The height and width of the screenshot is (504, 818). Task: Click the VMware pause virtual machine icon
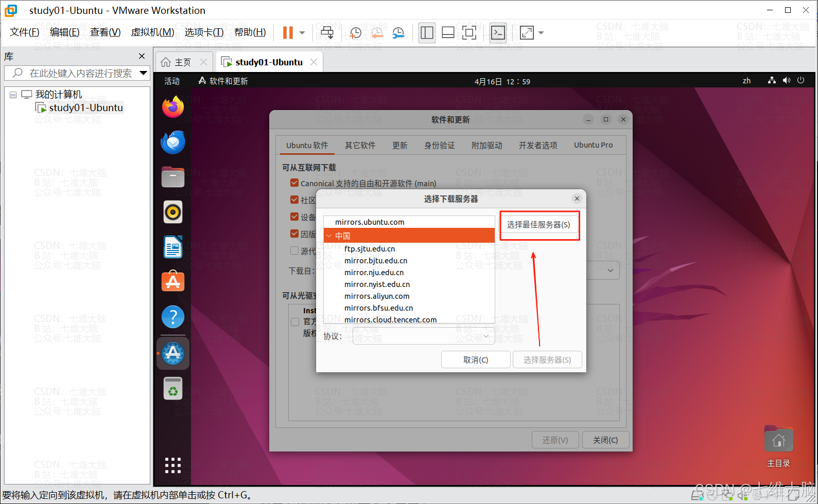(x=288, y=33)
